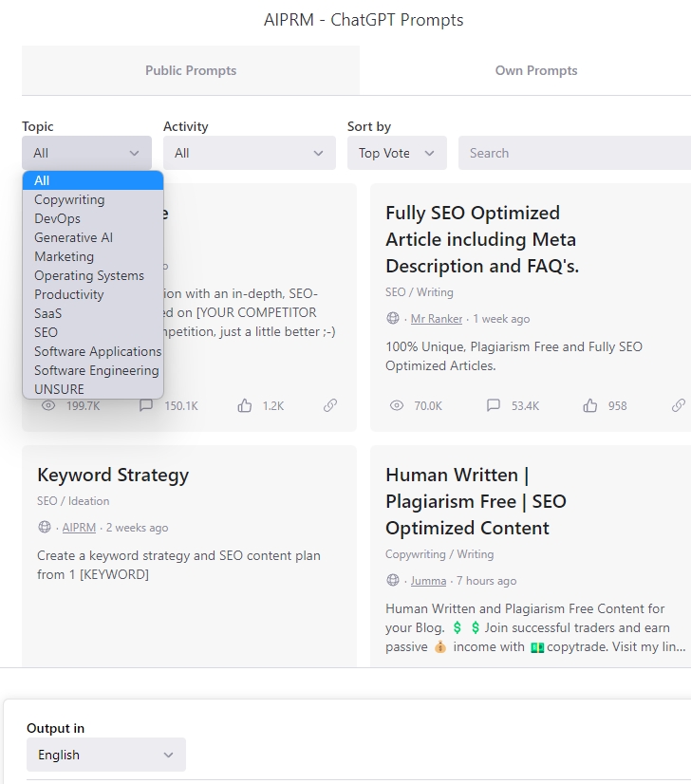Open Human Written Plagiarism Free prompt
The height and width of the screenshot is (784, 691).
pos(476,501)
